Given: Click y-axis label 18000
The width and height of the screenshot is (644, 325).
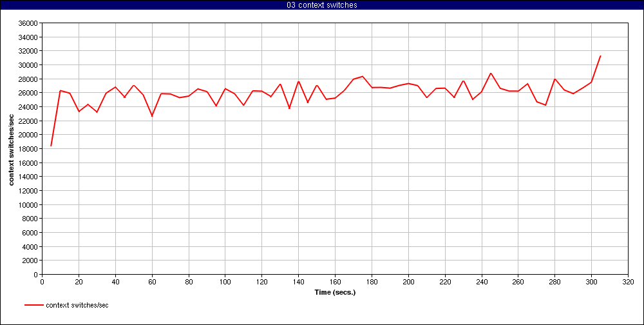Looking at the screenshot, I should (28, 149).
